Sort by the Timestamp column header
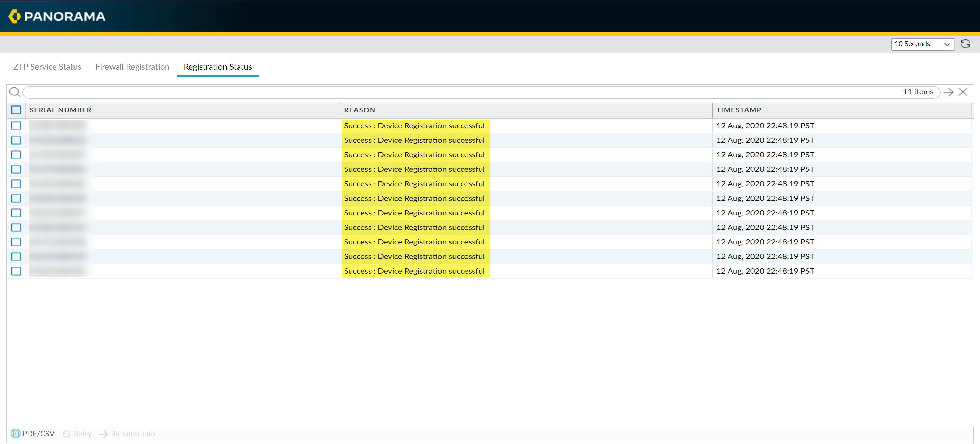Viewport: 980px width, 444px height. pos(738,110)
